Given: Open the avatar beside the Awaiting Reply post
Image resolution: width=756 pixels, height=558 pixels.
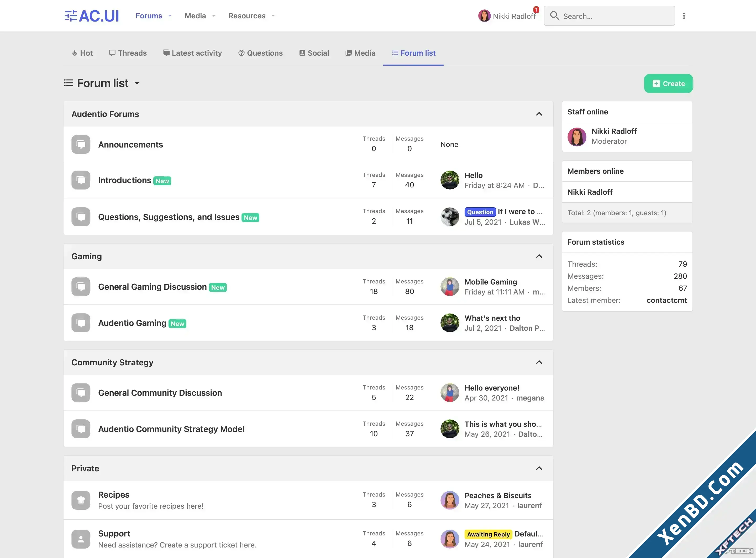Looking at the screenshot, I should 450,539.
